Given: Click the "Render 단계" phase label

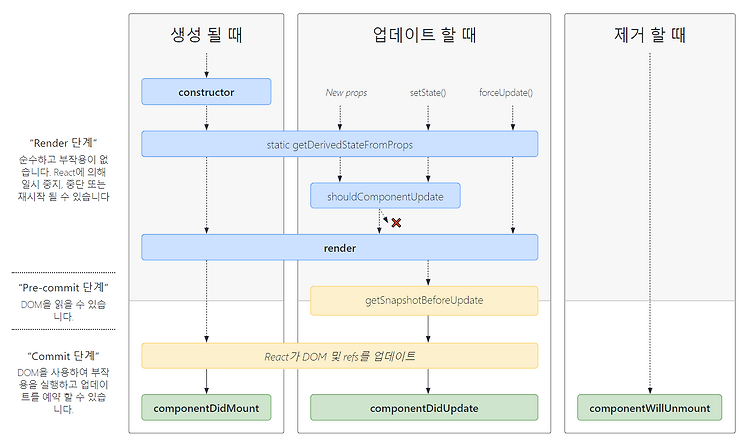Looking at the screenshot, I should point(64,143).
